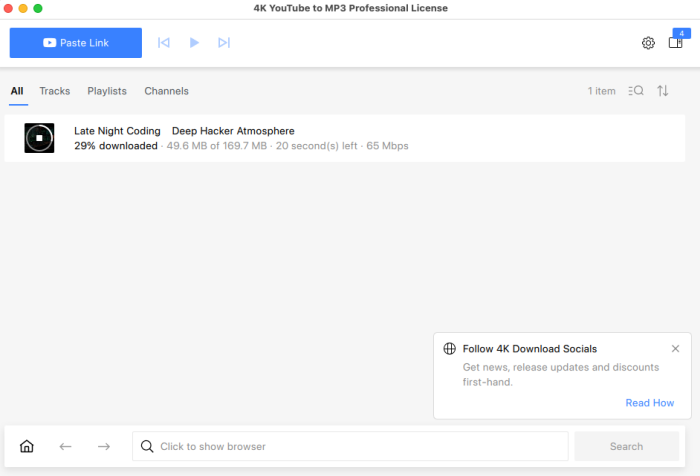The width and height of the screenshot is (700, 476).
Task: Skip to the next track
Action: click(224, 43)
